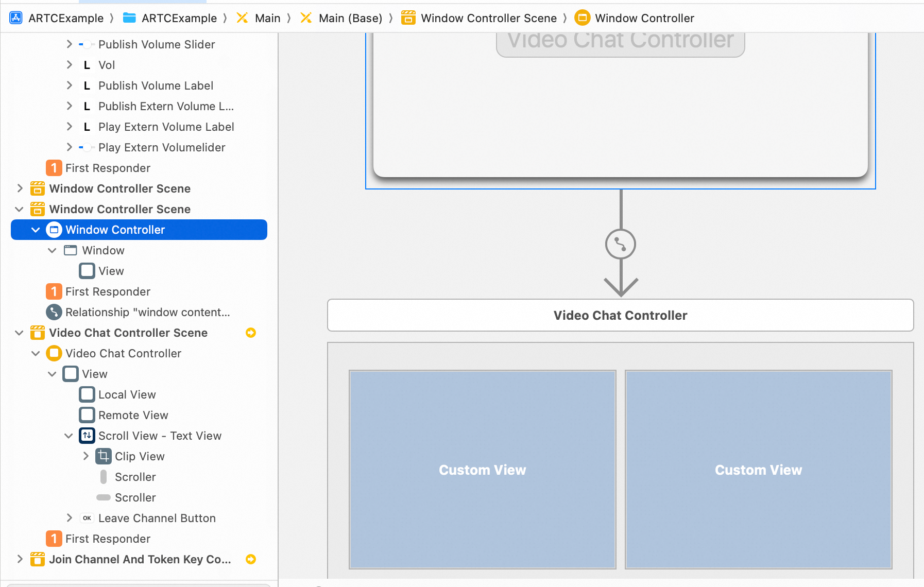
Task: Expand the Clip View disclosure arrow
Action: 85,456
